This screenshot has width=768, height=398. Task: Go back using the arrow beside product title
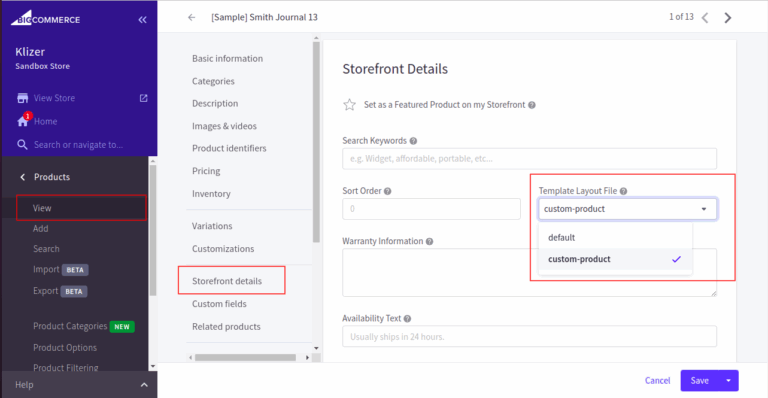coord(191,17)
